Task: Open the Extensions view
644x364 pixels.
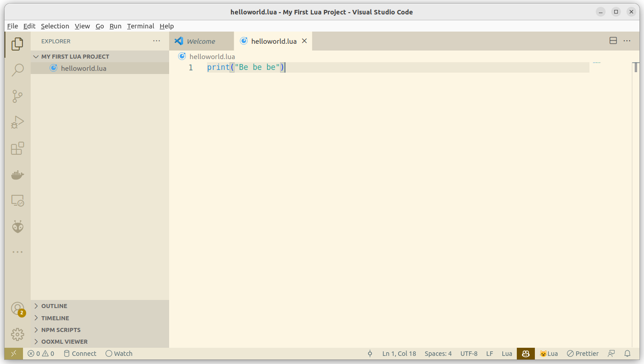Action: [18, 148]
